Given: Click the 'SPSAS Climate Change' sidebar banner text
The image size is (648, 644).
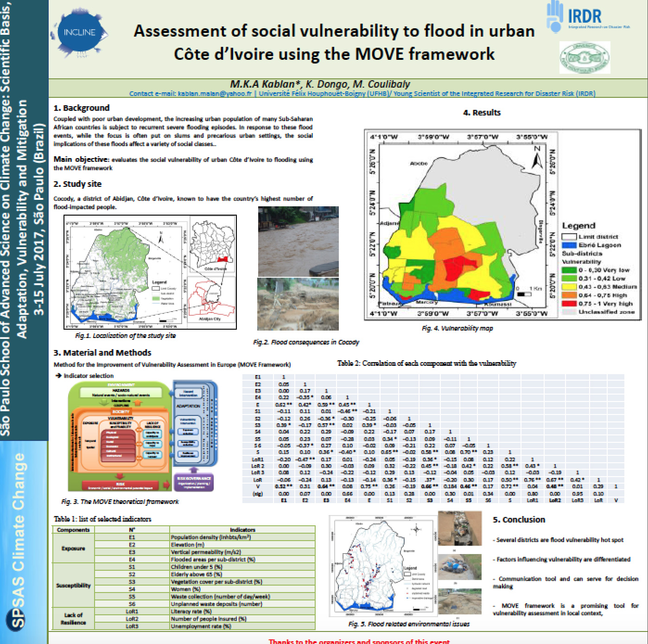Looking at the screenshot, I should [x=18, y=540].
